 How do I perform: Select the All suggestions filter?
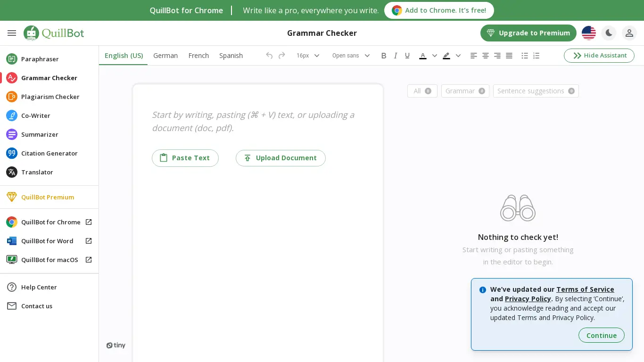pyautogui.click(x=422, y=91)
